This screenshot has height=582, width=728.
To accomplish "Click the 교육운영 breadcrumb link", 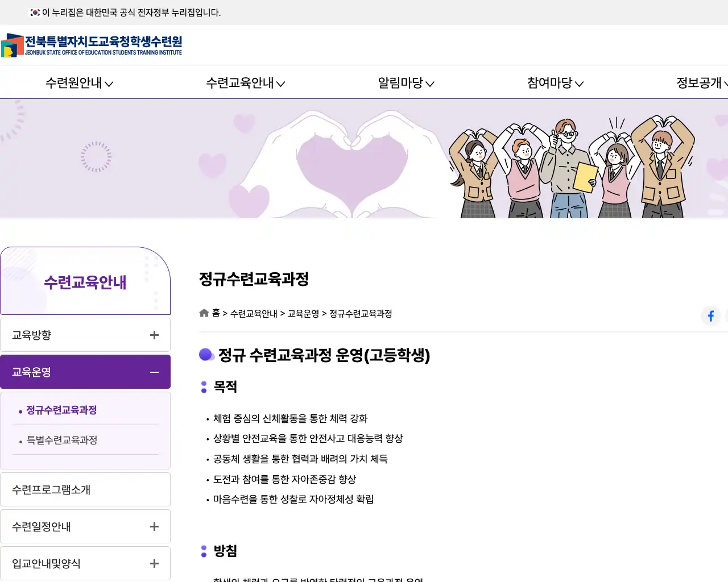I will point(303,313).
